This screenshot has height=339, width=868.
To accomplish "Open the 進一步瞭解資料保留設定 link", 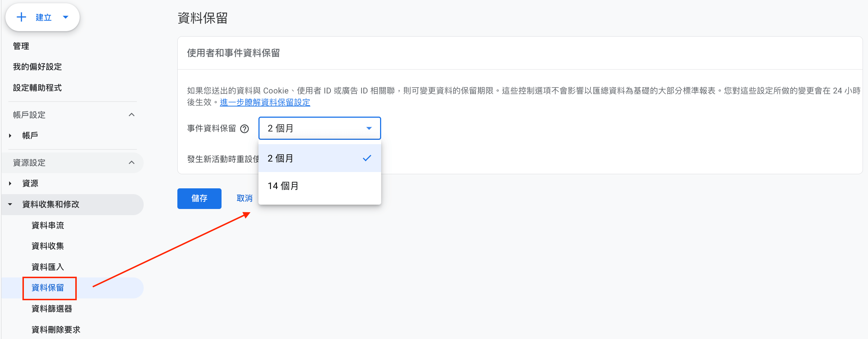I will [x=265, y=102].
